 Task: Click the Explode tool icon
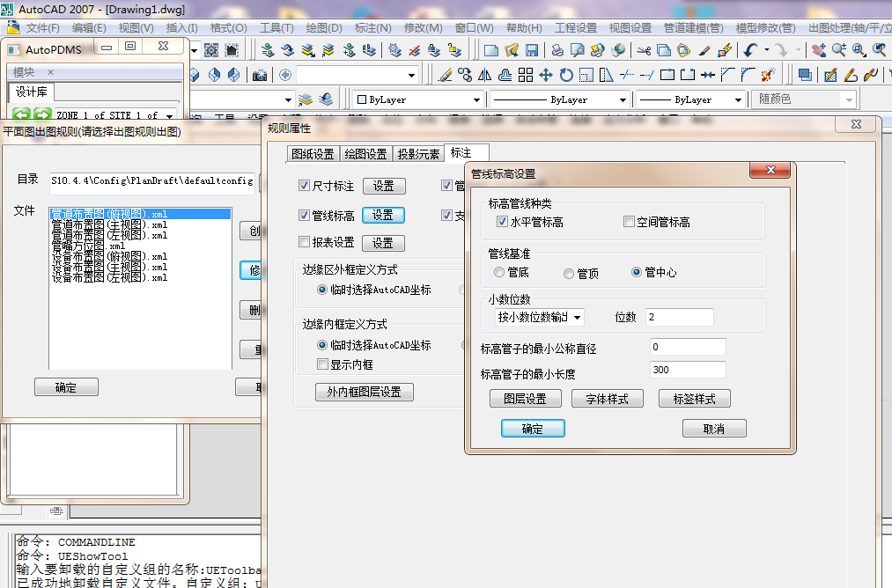point(767,75)
